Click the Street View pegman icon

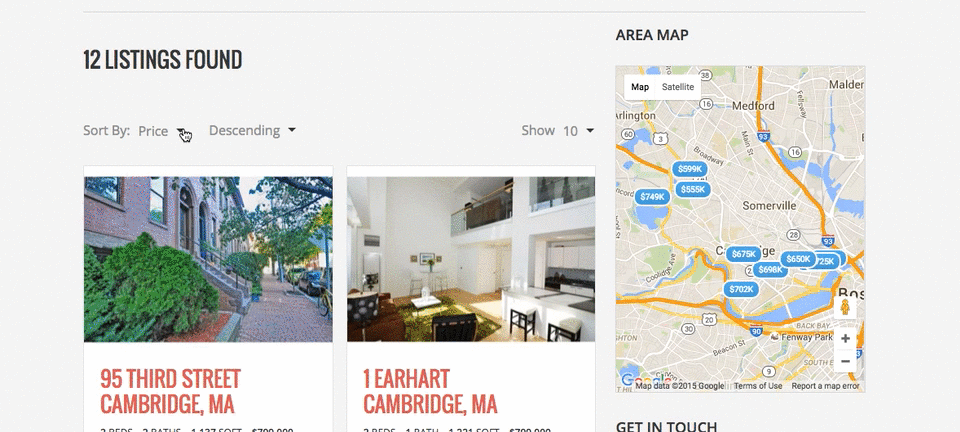845,307
